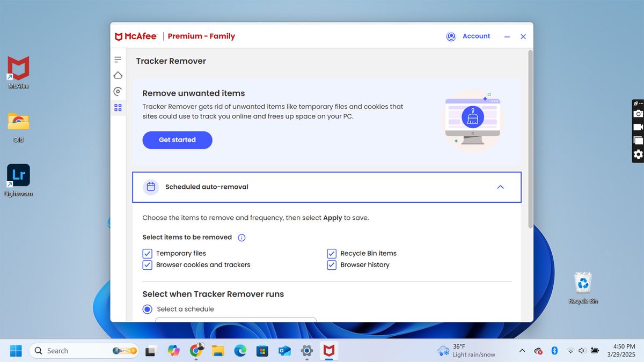Uncheck Browser cookies and trackers
Viewport: 644px width, 362px height.
pos(147,264)
